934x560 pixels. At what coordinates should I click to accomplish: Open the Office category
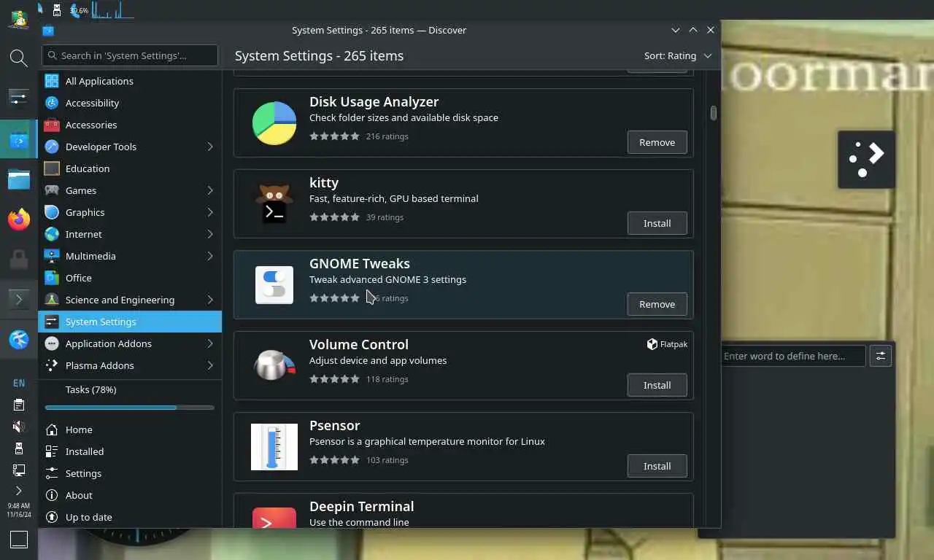130,278
